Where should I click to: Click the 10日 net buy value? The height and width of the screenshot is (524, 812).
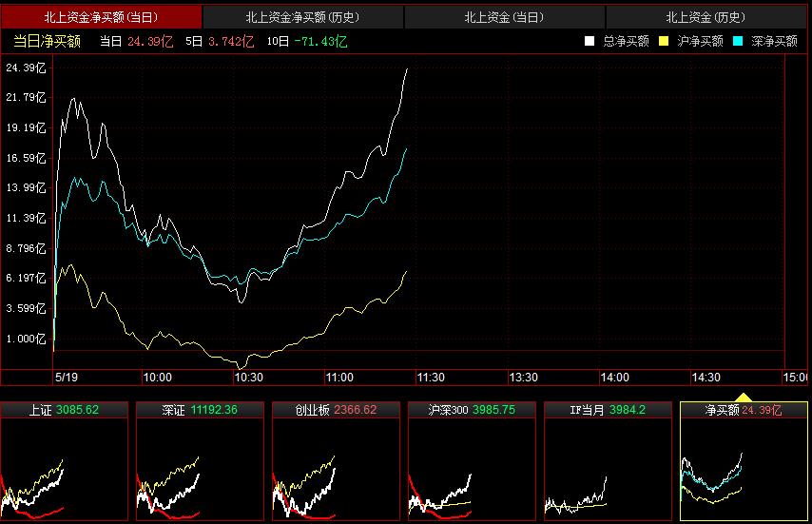coord(320,41)
